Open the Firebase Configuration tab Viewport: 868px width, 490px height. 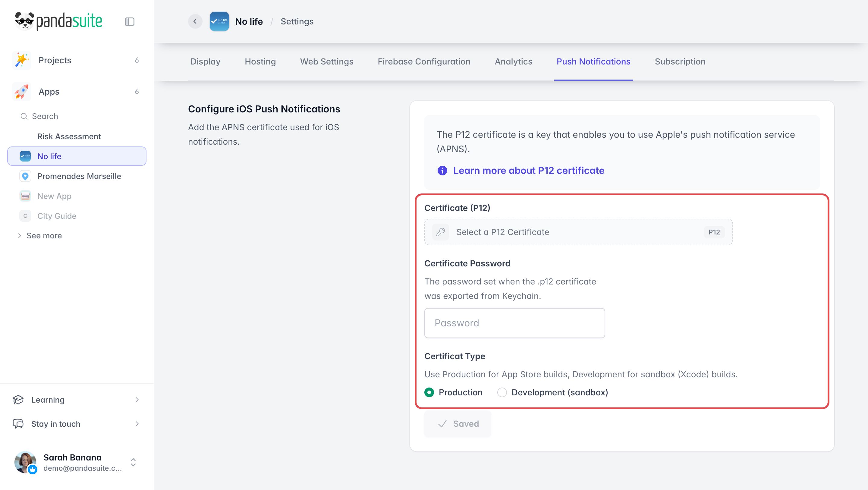[x=424, y=62]
